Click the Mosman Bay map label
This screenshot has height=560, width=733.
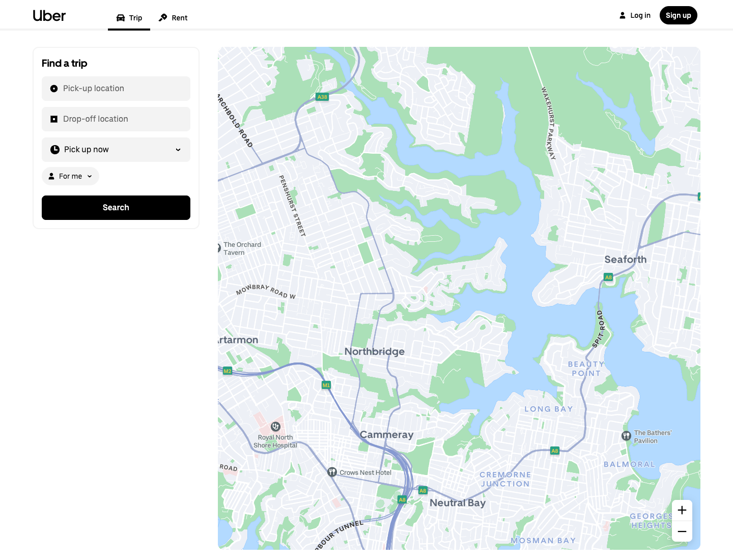click(x=544, y=541)
